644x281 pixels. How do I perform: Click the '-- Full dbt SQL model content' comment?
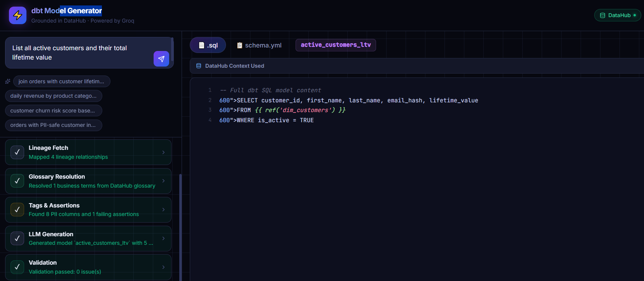(x=271, y=90)
